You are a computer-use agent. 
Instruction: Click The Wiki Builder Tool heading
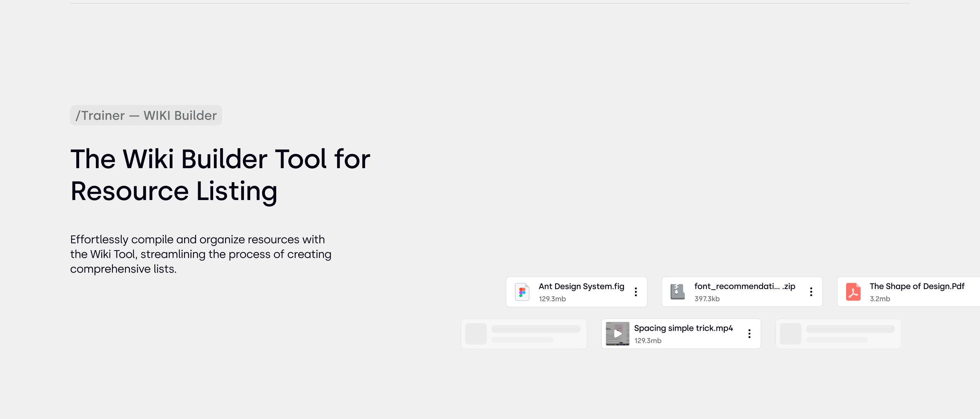[x=220, y=175]
